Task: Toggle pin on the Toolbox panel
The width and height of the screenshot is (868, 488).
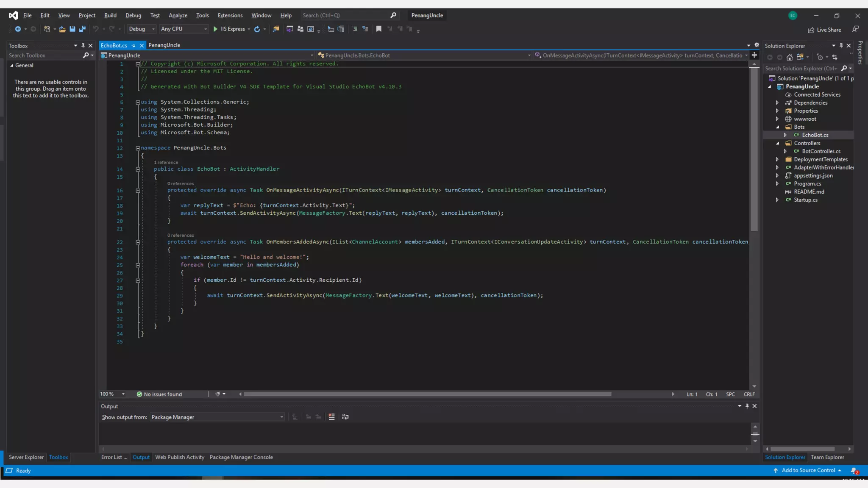Action: pyautogui.click(x=83, y=46)
